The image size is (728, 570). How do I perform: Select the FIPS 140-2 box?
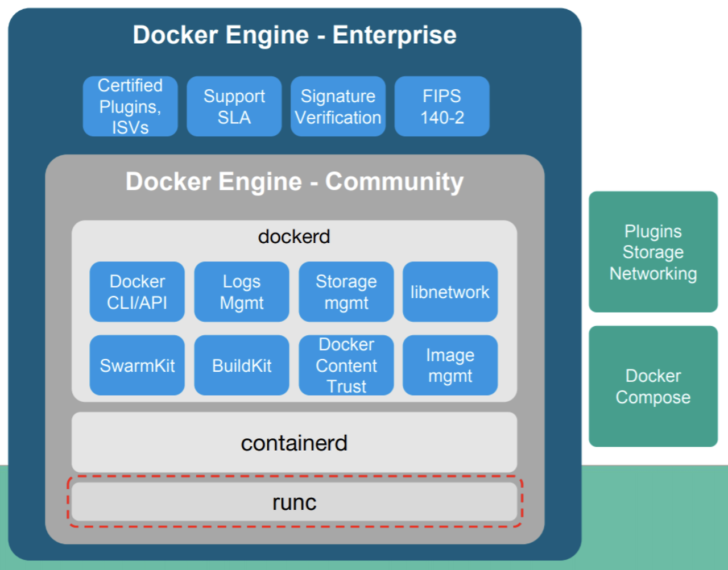pos(442,106)
